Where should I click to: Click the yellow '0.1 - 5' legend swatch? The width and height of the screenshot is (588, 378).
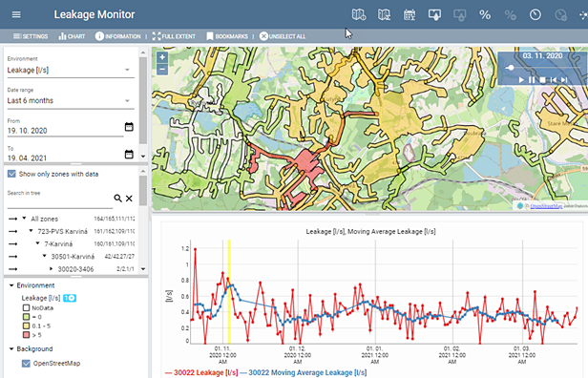[26, 325]
